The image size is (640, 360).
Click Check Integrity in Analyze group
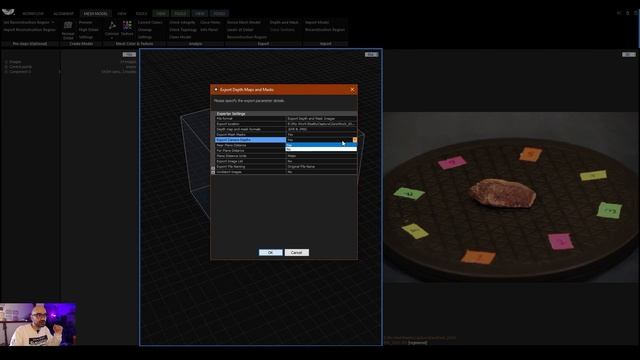coord(182,22)
